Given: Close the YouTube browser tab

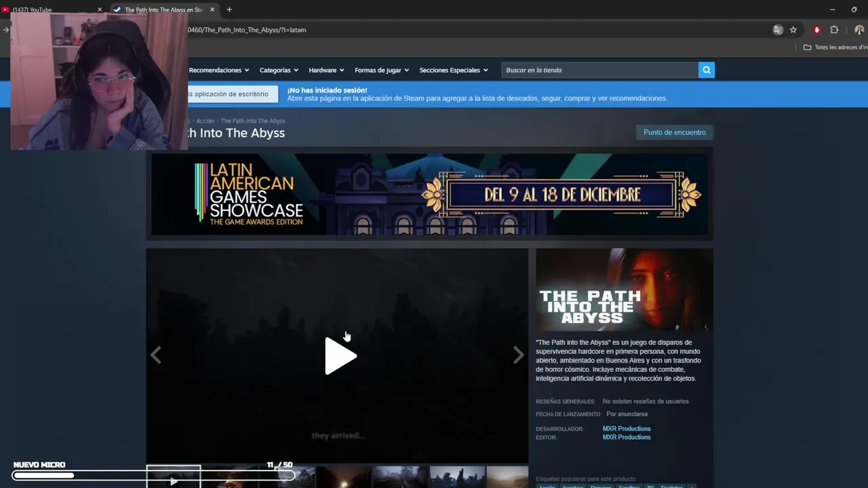Looking at the screenshot, I should point(100,9).
